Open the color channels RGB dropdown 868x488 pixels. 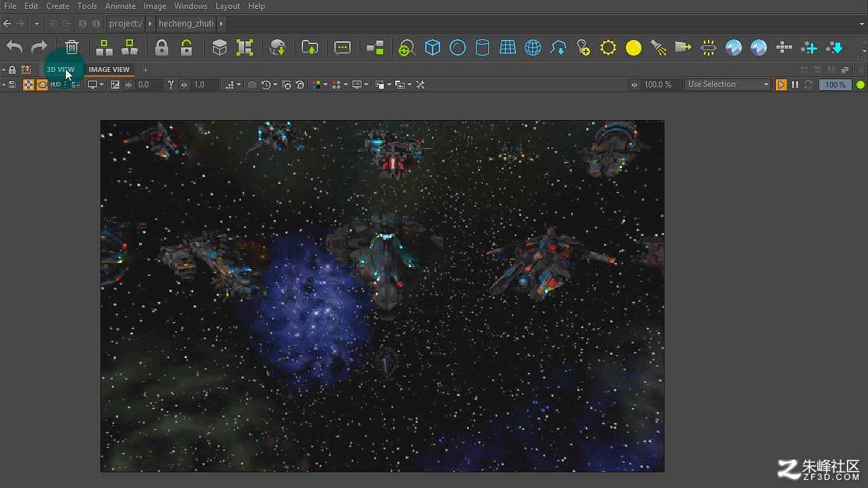(x=319, y=85)
